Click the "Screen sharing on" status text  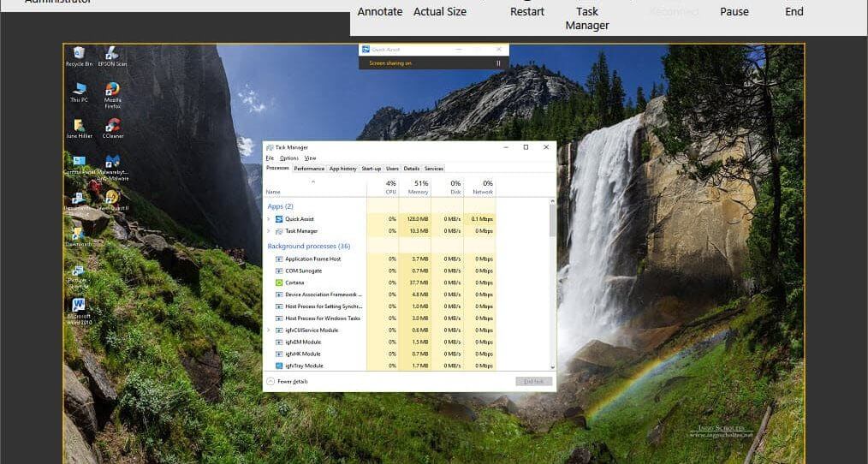[390, 63]
